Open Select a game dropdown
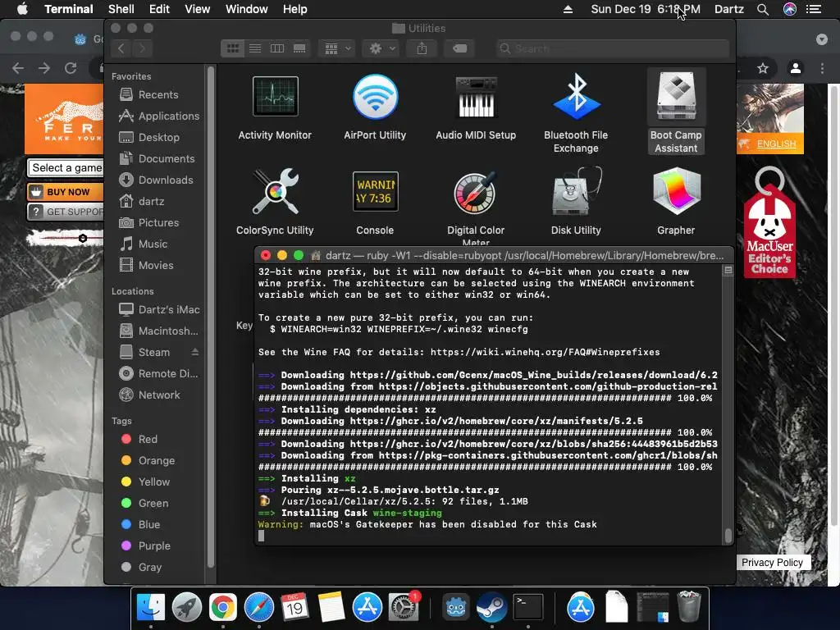 pos(66,167)
